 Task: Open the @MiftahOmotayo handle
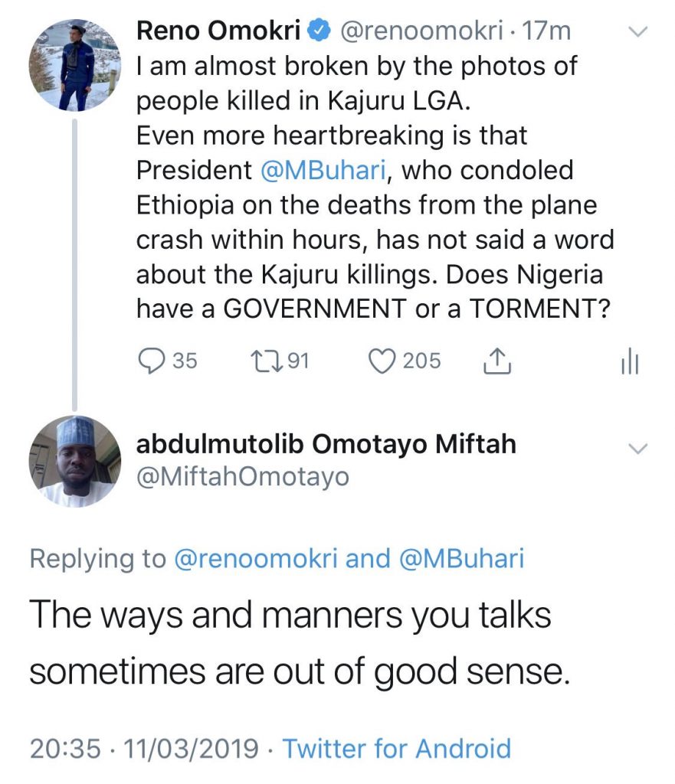[x=242, y=477]
